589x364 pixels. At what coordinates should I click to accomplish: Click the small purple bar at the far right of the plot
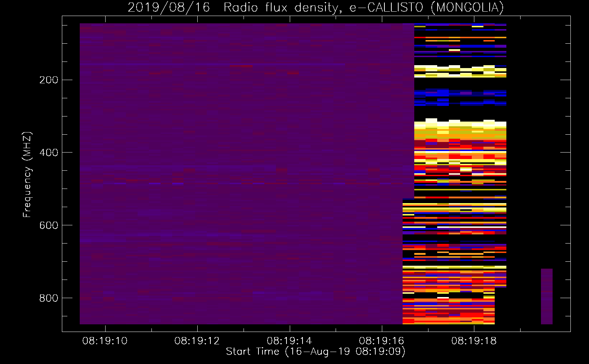(x=547, y=296)
